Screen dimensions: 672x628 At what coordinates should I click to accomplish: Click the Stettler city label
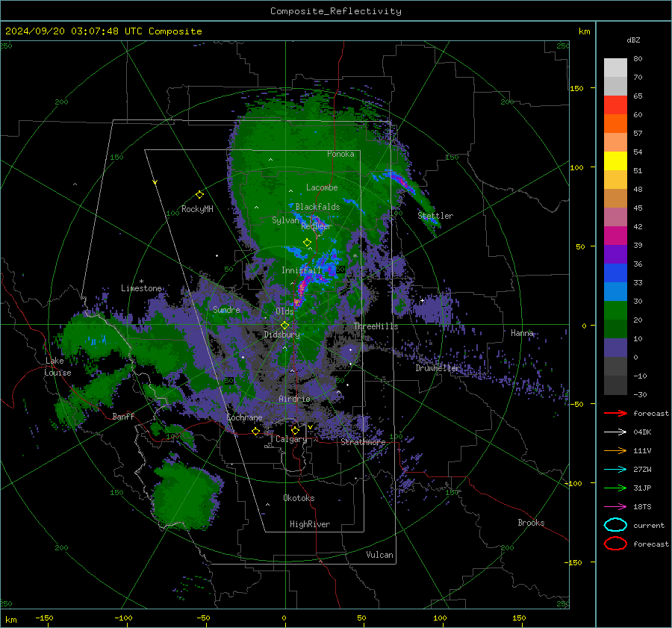(x=435, y=216)
